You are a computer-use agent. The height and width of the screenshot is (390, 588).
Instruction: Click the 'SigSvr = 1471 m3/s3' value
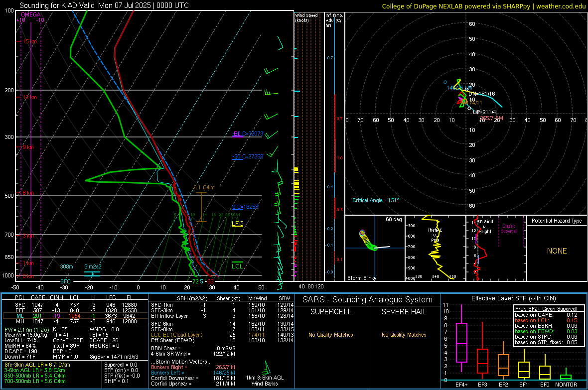coord(114,357)
